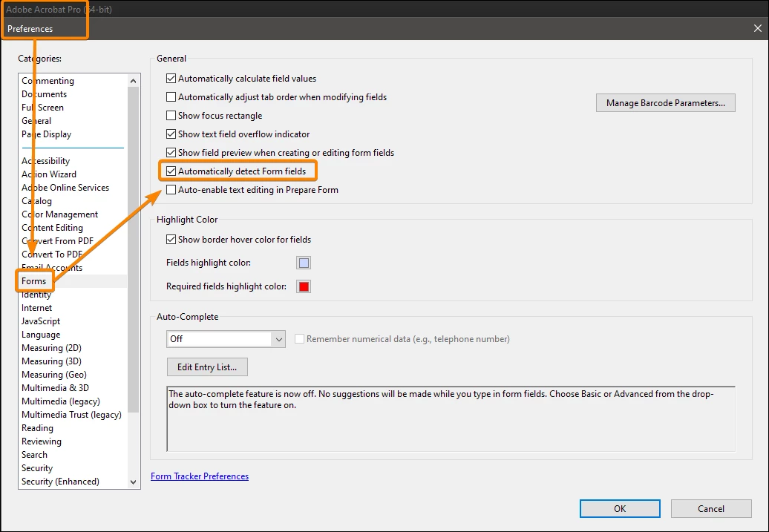Viewport: 769px width, 532px height.
Task: Select Search category
Action: 34,455
